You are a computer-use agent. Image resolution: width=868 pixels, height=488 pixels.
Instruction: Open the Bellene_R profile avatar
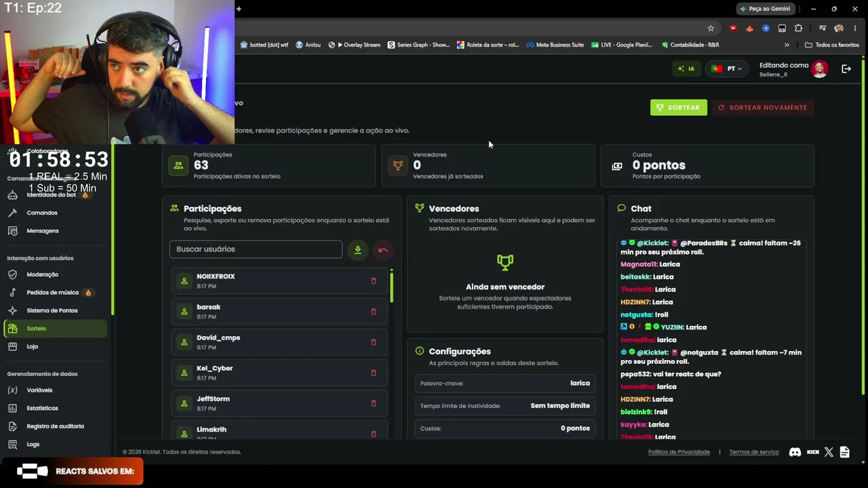[x=820, y=69]
